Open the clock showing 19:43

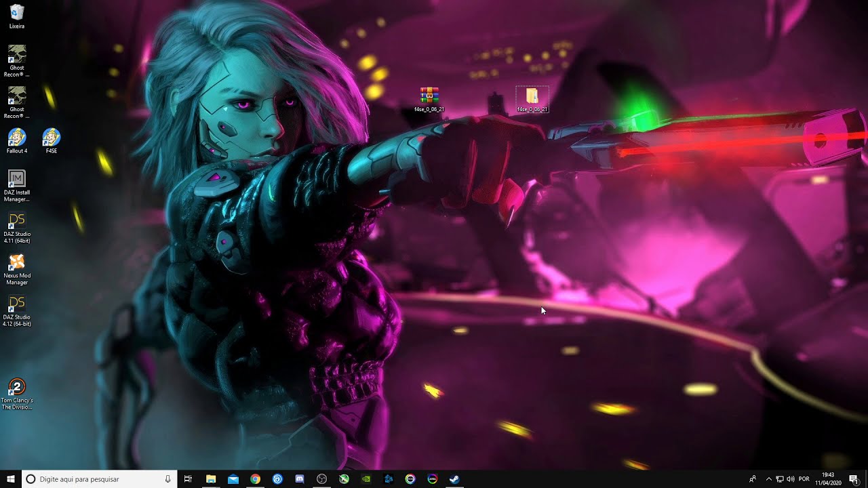(828, 479)
